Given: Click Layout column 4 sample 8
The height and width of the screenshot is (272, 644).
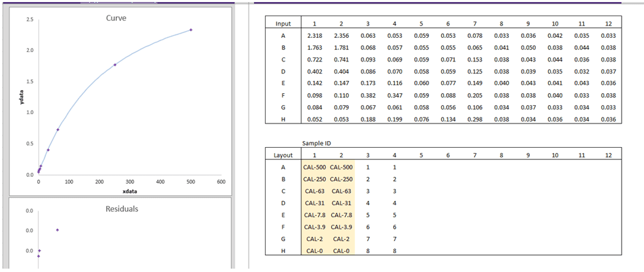Looking at the screenshot, I should tap(395, 250).
